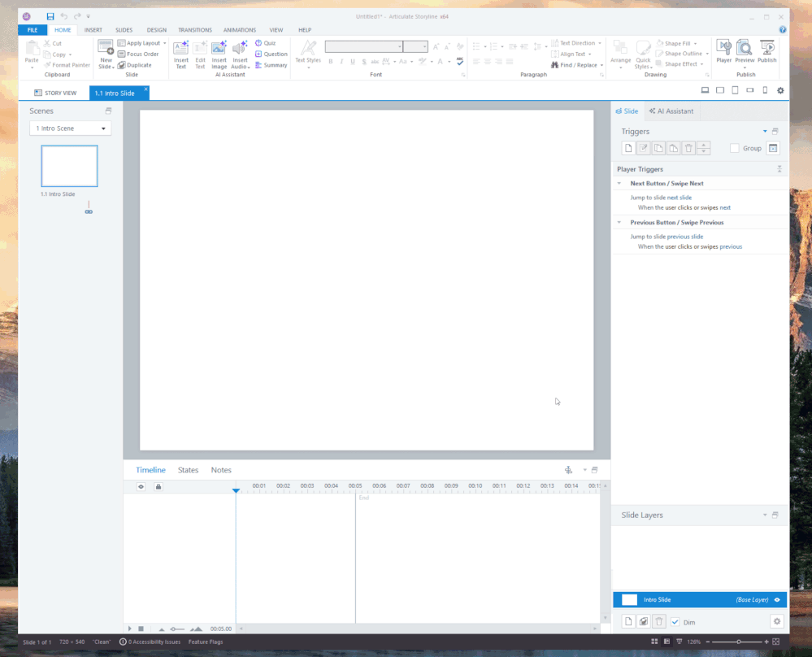Delete the selected trigger using the trash icon
This screenshot has width=812, height=657.
point(688,147)
